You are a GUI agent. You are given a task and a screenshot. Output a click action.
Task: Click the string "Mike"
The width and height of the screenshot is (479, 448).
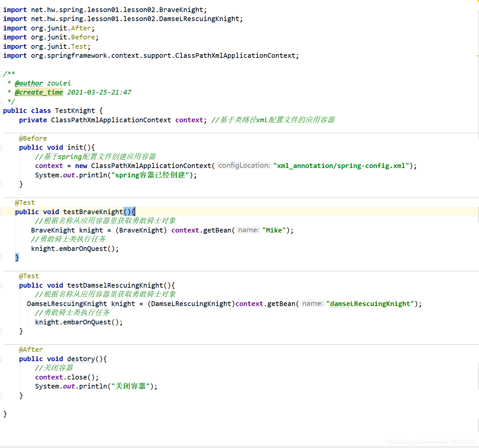point(274,230)
